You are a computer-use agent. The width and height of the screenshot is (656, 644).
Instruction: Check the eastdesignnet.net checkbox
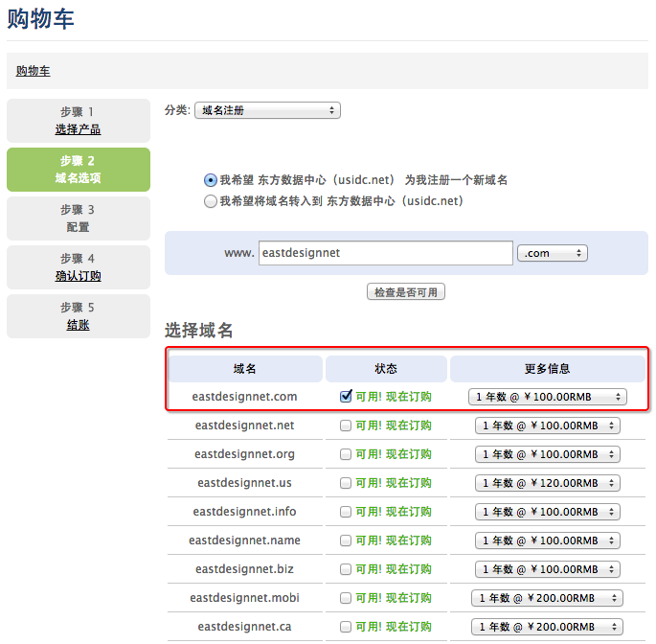point(346,425)
